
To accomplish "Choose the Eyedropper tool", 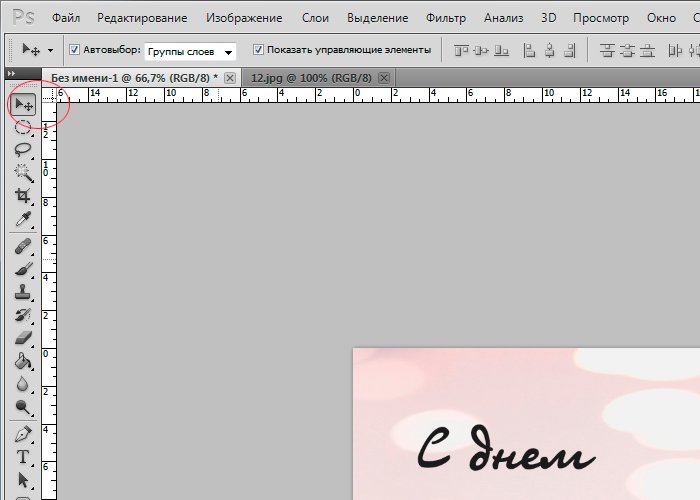I will pyautogui.click(x=22, y=219).
